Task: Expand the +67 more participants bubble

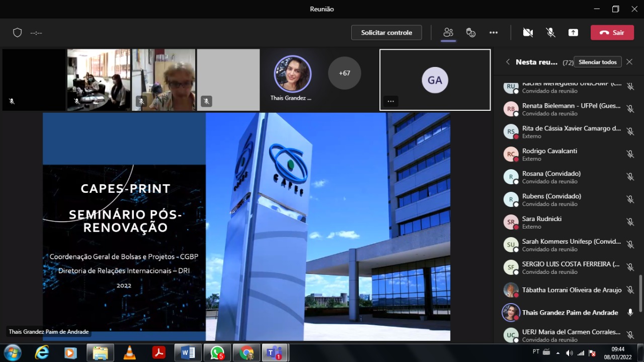Action: point(344,73)
